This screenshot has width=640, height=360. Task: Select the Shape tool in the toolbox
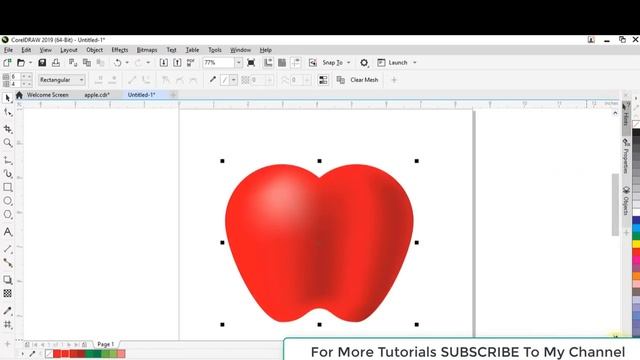tap(7, 112)
